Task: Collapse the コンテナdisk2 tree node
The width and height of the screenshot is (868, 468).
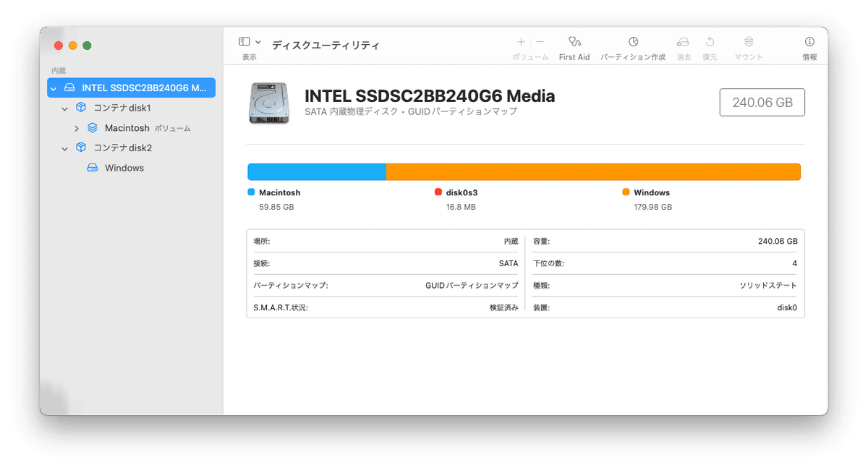Action: pyautogui.click(x=65, y=148)
